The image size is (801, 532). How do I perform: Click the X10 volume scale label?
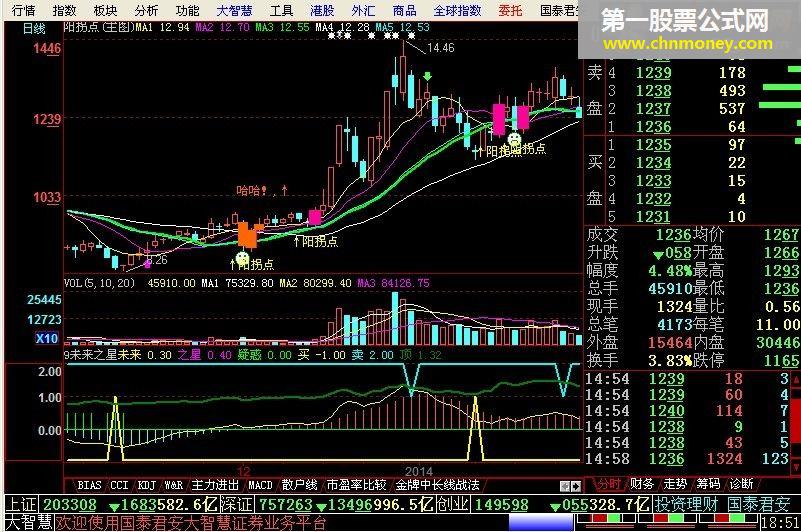(46, 338)
